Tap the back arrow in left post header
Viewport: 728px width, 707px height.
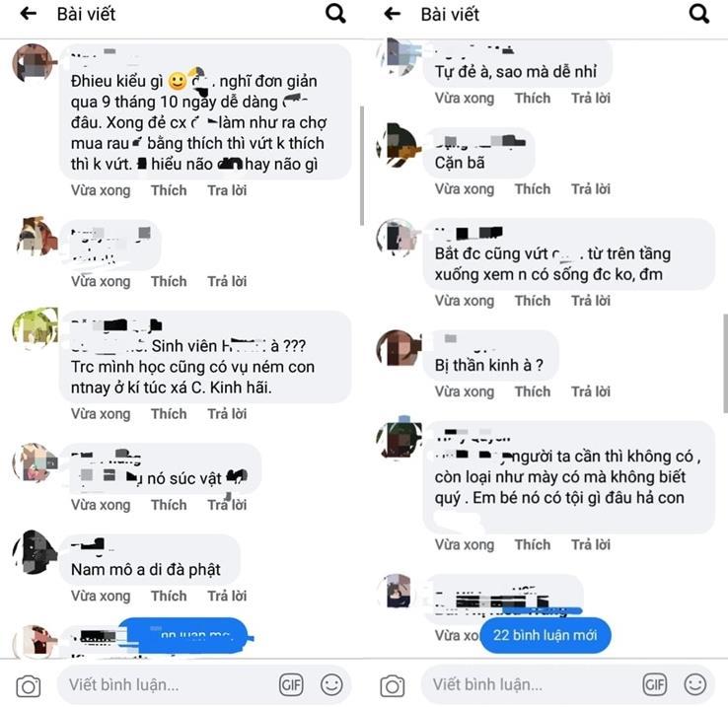[x=29, y=14]
